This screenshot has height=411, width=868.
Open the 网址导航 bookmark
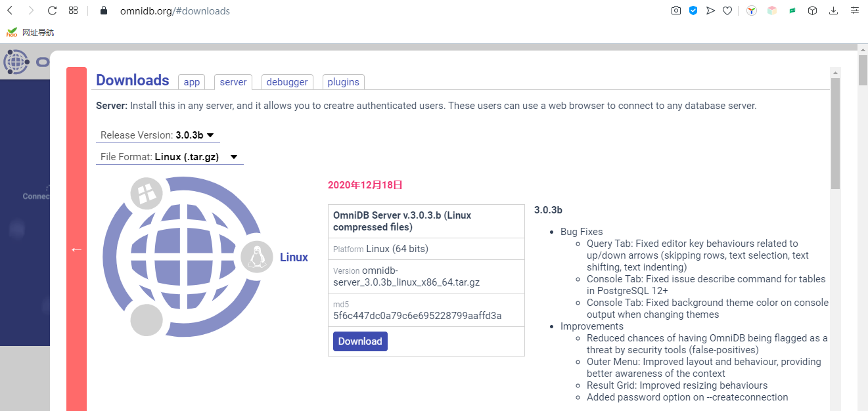[30, 32]
